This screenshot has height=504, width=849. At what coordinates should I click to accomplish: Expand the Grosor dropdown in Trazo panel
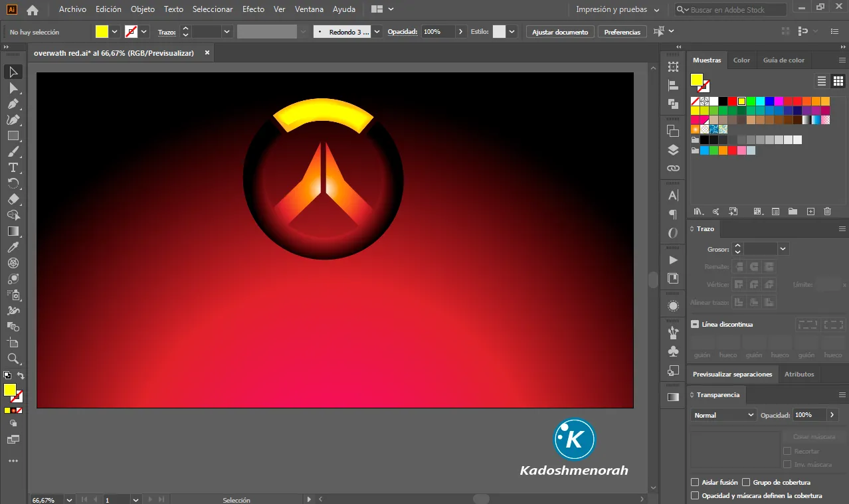tap(783, 249)
